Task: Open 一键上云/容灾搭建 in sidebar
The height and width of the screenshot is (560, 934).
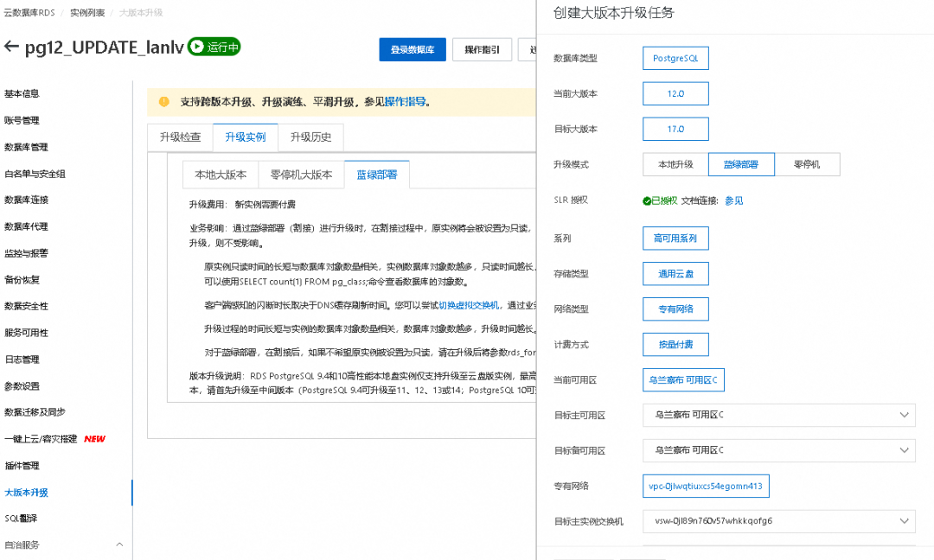Action: [41, 439]
